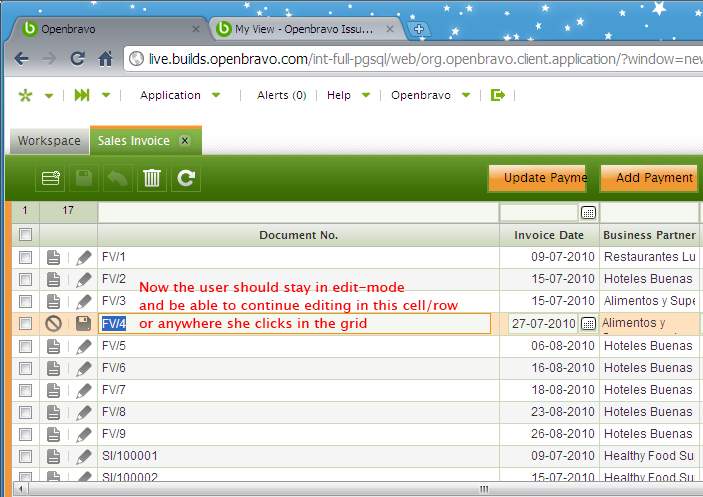
Task: Sort by Business Partner column header
Action: 650,235
